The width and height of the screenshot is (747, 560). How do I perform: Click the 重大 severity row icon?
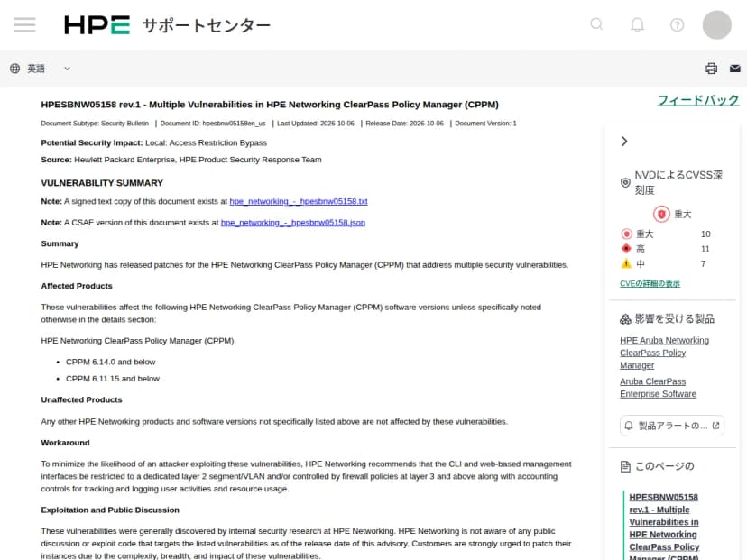point(626,234)
